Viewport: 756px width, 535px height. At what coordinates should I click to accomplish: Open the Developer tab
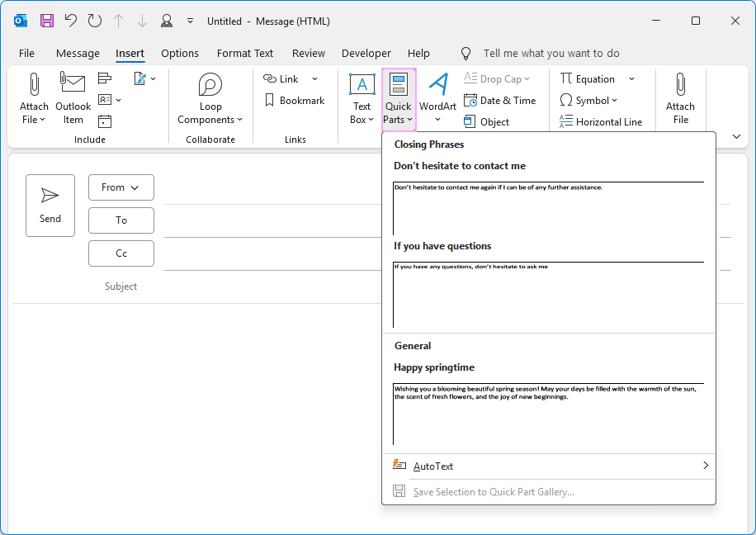(366, 53)
